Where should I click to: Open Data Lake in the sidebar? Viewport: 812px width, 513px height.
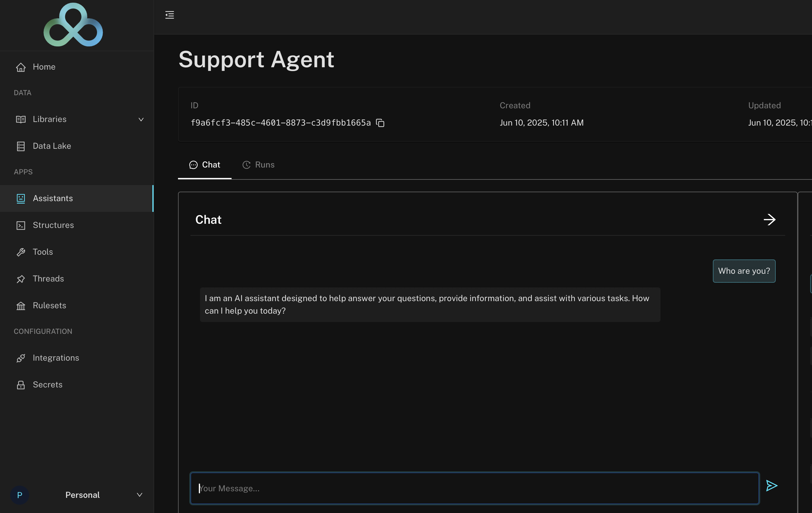point(51,146)
